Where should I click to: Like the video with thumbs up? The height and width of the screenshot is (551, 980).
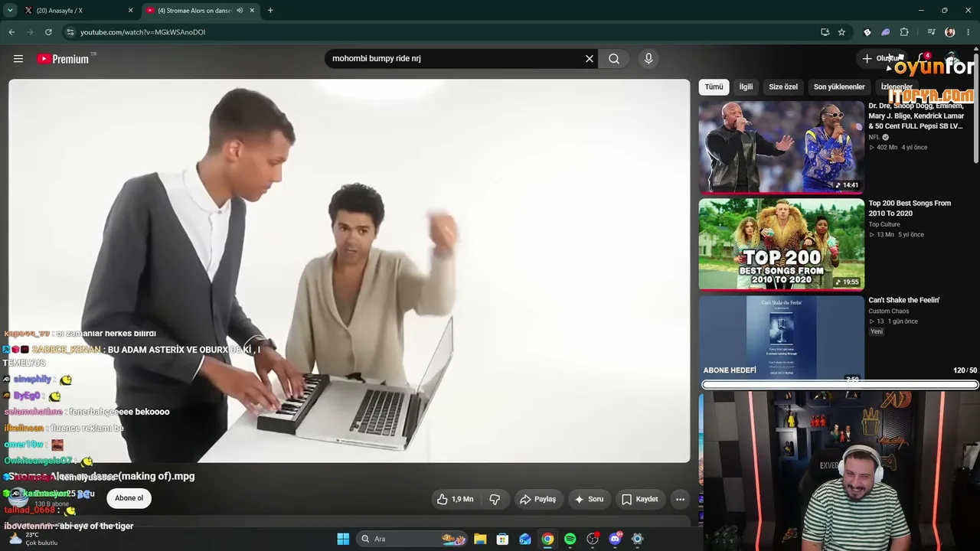[455, 500]
